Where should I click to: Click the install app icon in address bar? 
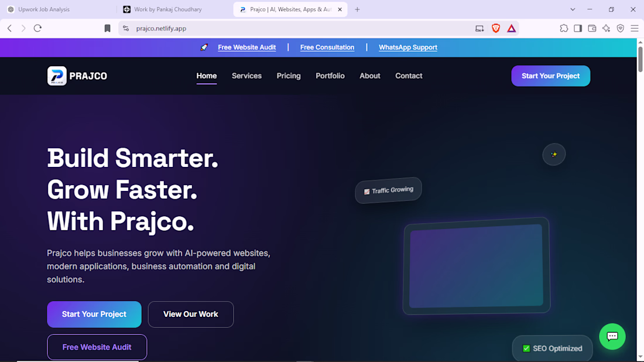479,28
